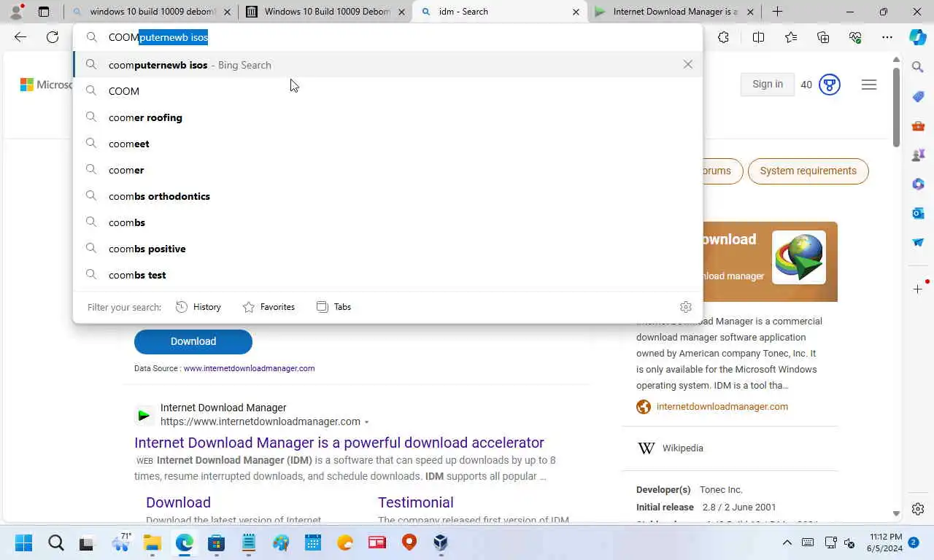
Task: Open Microsoft Store from the taskbar
Action: (216, 542)
